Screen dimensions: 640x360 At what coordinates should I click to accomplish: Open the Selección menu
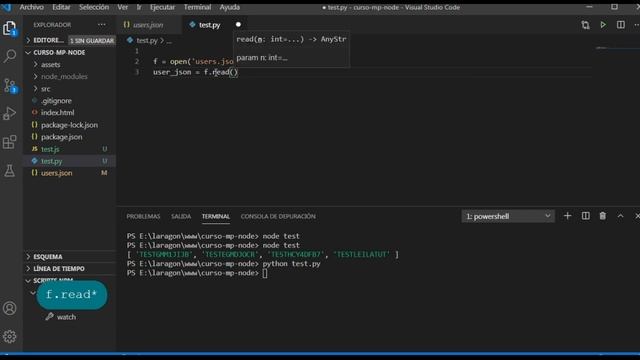94,7
